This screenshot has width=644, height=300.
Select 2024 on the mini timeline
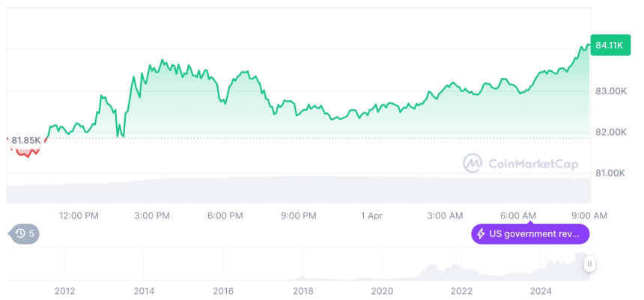click(x=541, y=291)
